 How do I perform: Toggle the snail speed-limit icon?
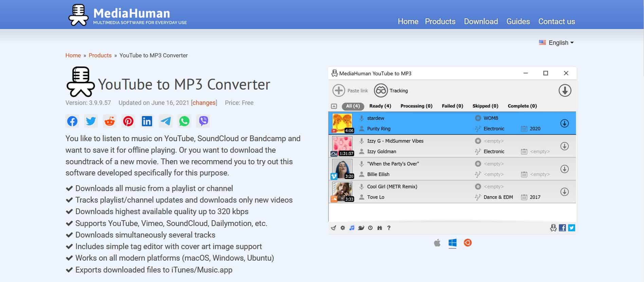click(x=361, y=228)
